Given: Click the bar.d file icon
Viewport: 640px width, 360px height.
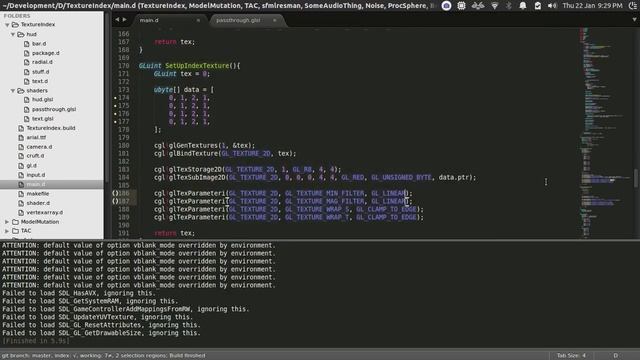Looking at the screenshot, I should 27,44.
